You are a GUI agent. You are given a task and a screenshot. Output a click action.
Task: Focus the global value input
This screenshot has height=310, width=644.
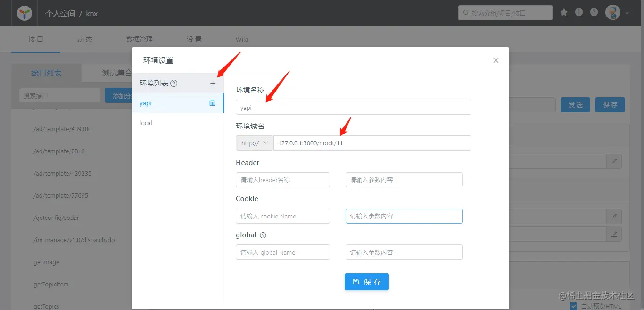tap(404, 252)
